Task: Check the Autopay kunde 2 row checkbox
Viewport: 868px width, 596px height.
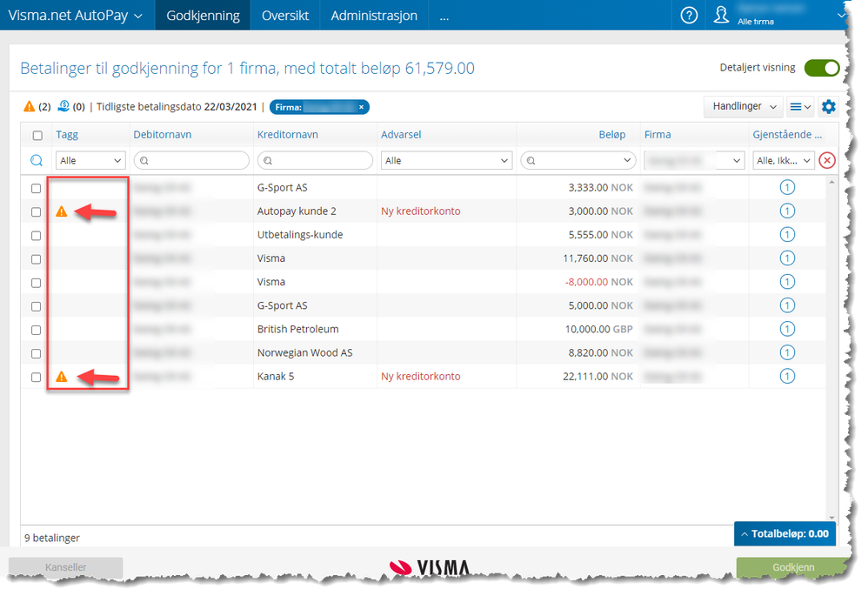Action: point(36,212)
